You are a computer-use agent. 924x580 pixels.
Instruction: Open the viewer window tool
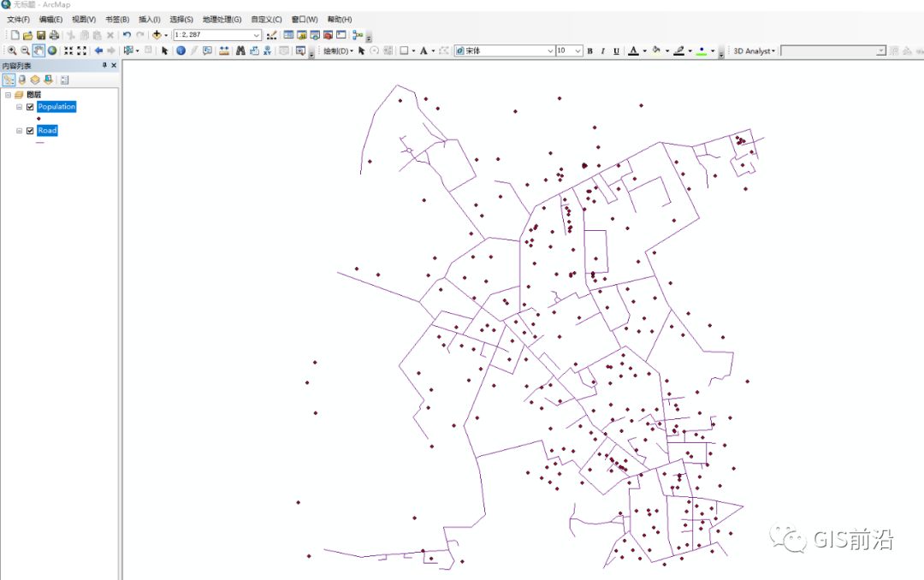coord(300,50)
